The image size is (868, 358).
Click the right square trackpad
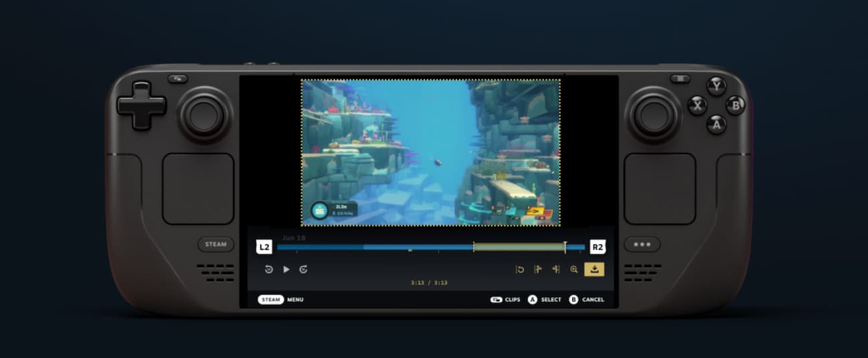[660, 189]
